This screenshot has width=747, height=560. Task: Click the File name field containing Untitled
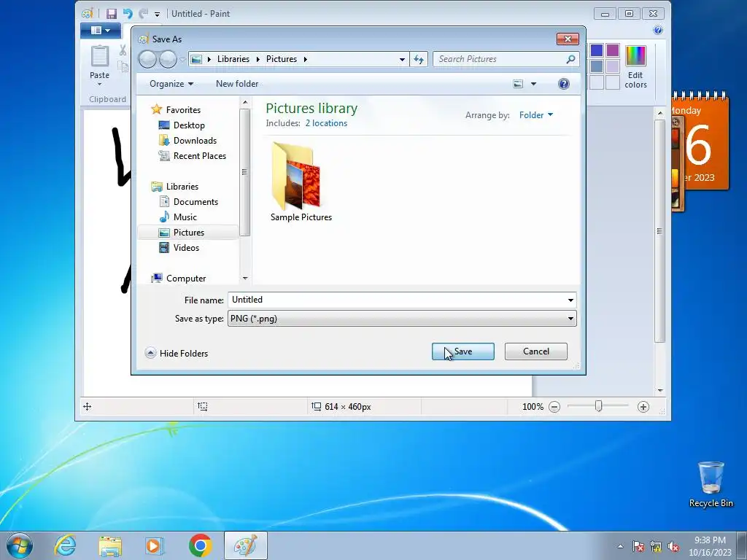(396, 300)
